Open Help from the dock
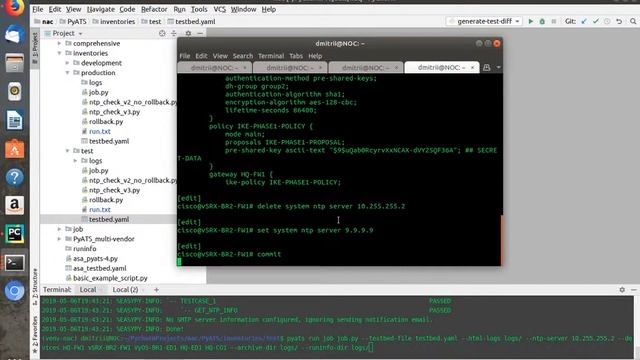Image resolution: width=640 pixels, height=360 pixels. pos(14,177)
